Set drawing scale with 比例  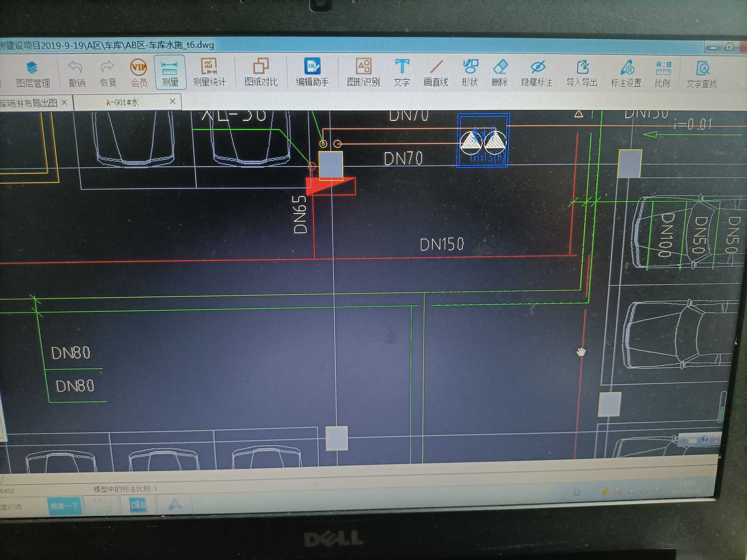663,74
